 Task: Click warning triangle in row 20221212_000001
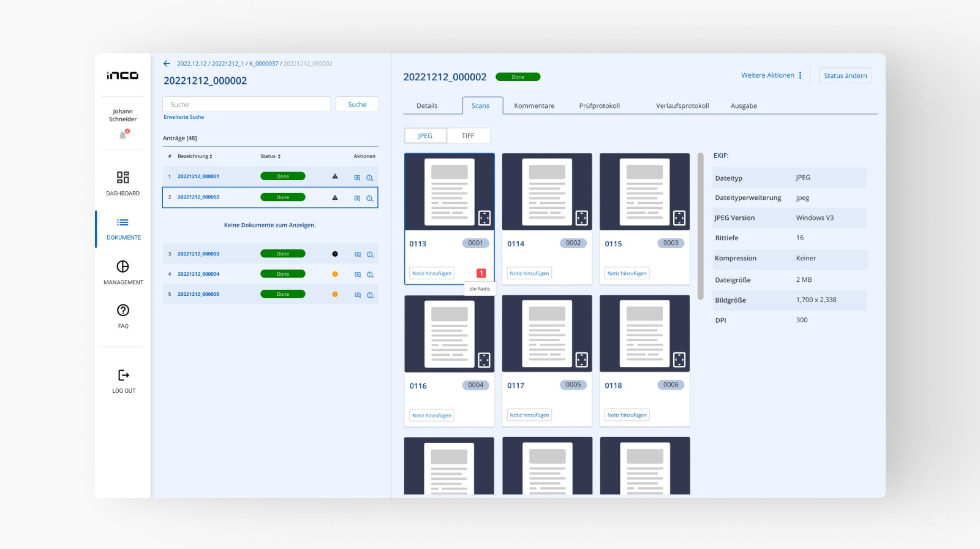(x=335, y=176)
